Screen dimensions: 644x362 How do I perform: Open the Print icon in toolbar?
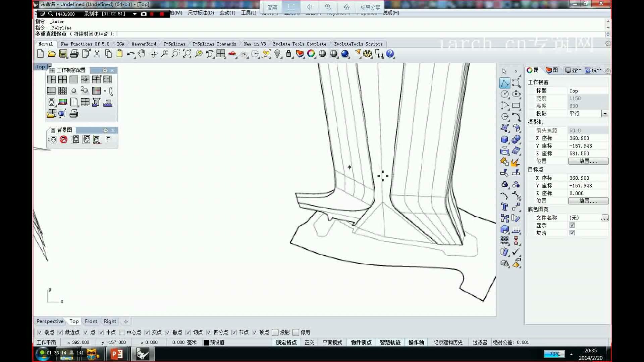pos(74,54)
